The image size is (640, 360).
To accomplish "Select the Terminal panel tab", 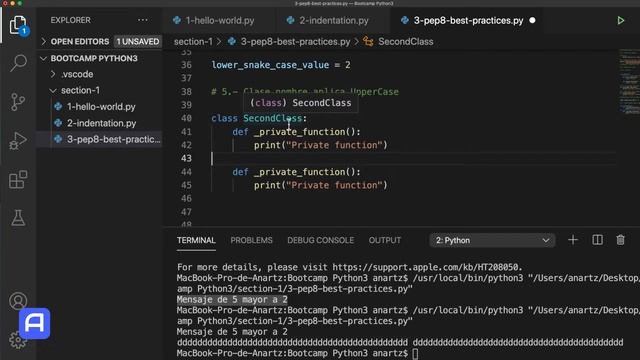I will click(x=196, y=240).
